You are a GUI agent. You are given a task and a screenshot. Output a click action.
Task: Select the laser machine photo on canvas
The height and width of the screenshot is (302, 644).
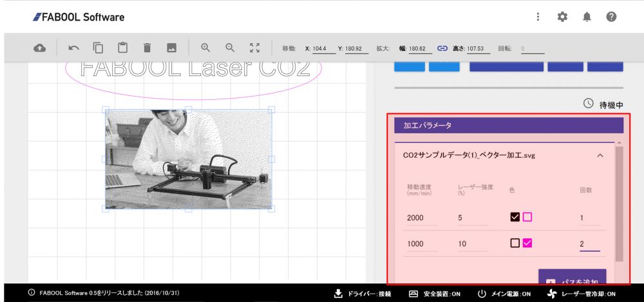click(x=189, y=159)
